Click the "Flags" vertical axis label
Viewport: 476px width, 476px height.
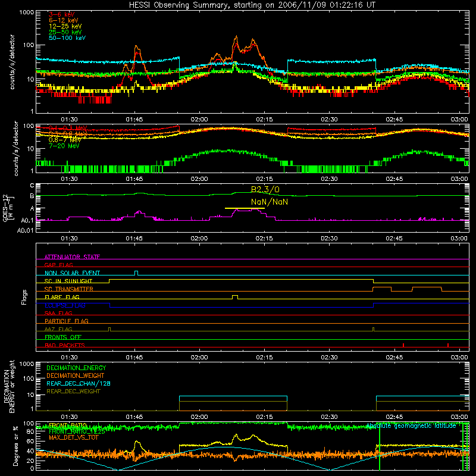[x=24, y=297]
